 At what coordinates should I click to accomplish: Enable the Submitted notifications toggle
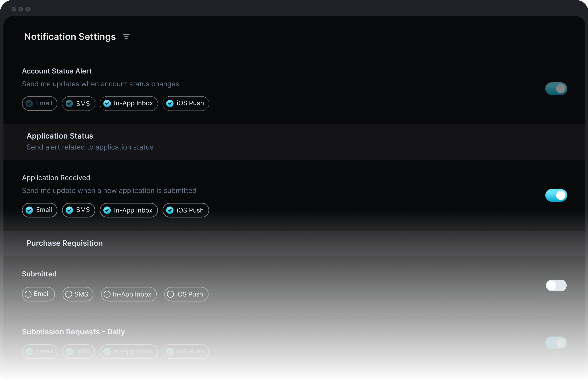(556, 285)
